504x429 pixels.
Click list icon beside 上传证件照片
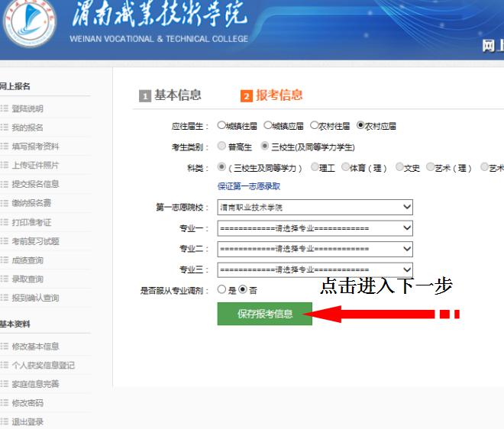pyautogui.click(x=4, y=166)
